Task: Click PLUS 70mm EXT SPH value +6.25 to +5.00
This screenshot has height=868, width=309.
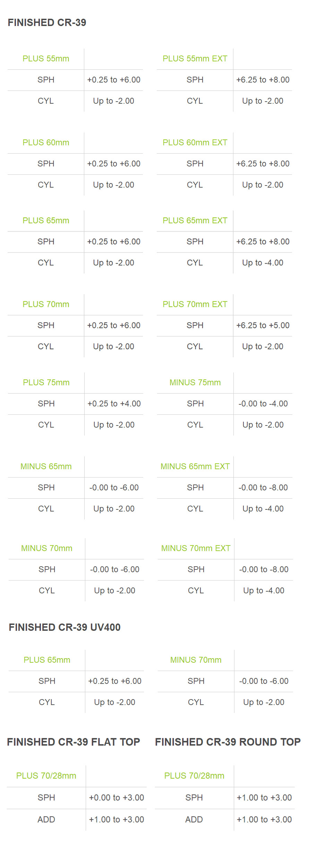Action: coord(263,325)
